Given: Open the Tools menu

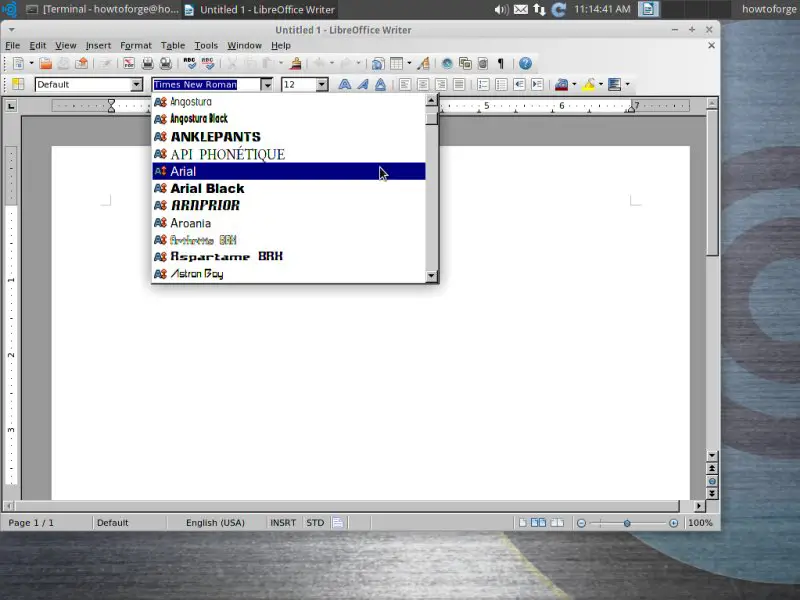Looking at the screenshot, I should 206,45.
